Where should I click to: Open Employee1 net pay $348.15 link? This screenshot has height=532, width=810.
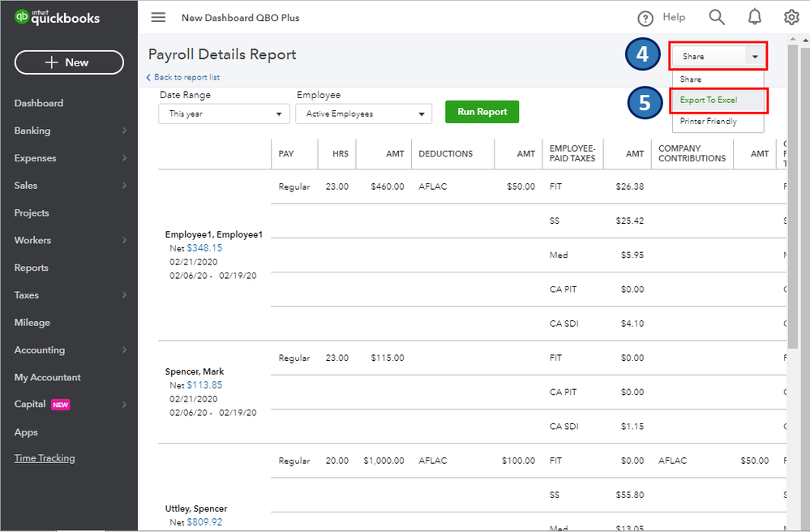204,248
